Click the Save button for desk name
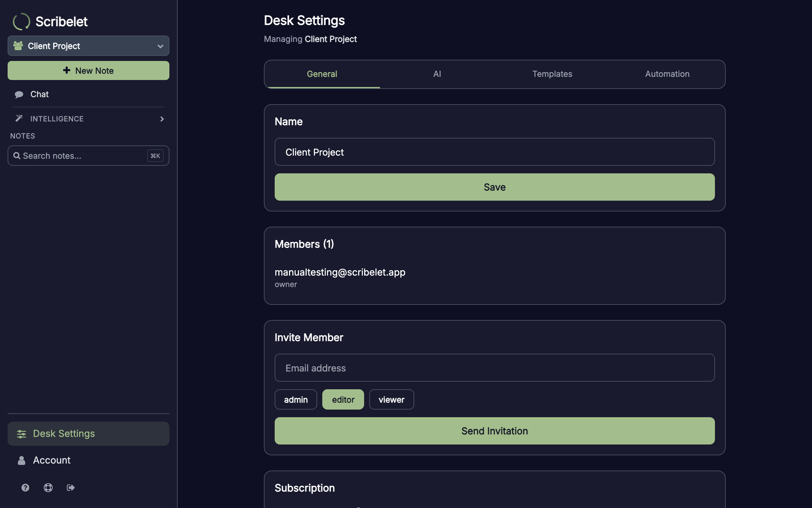812x508 pixels. [494, 187]
